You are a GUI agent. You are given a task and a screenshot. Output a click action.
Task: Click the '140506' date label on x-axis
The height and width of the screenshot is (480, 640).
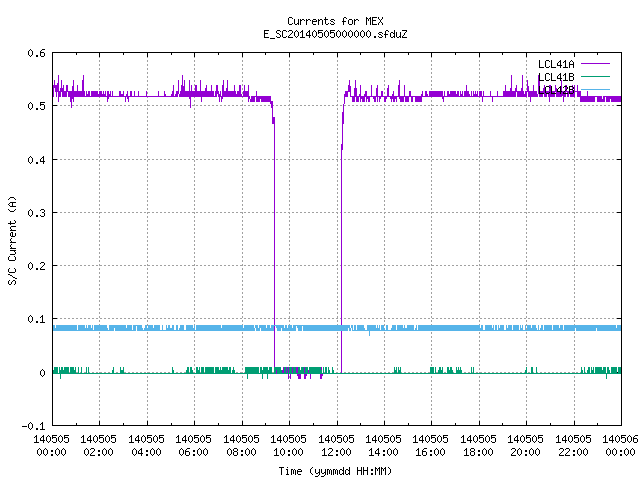pos(620,439)
